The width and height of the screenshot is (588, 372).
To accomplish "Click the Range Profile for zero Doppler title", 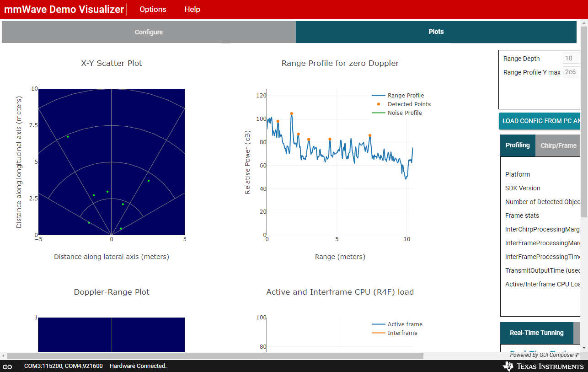I will point(340,63).
